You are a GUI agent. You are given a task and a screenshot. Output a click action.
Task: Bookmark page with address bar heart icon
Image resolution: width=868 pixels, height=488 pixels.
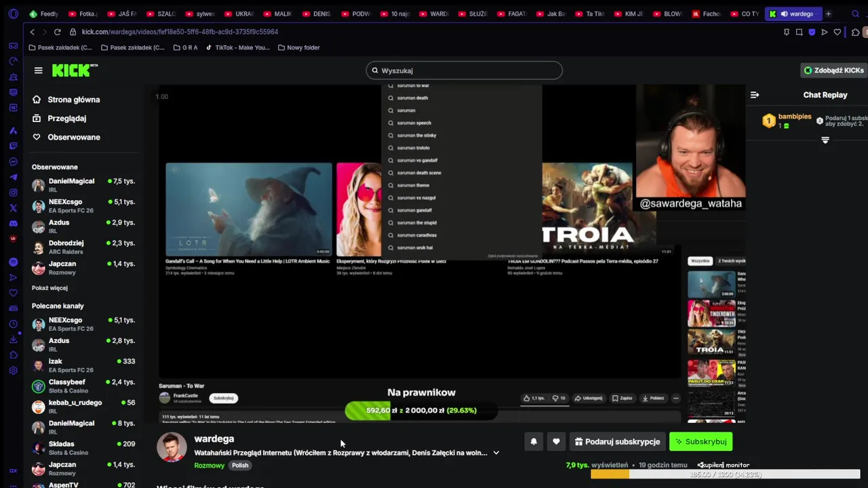pos(837,32)
